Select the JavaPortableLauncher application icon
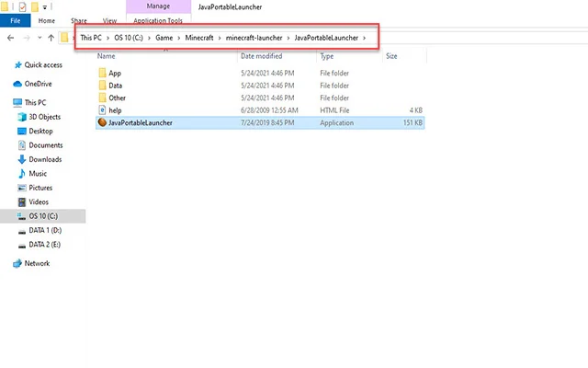This screenshot has height=368, width=588. pyautogui.click(x=102, y=122)
